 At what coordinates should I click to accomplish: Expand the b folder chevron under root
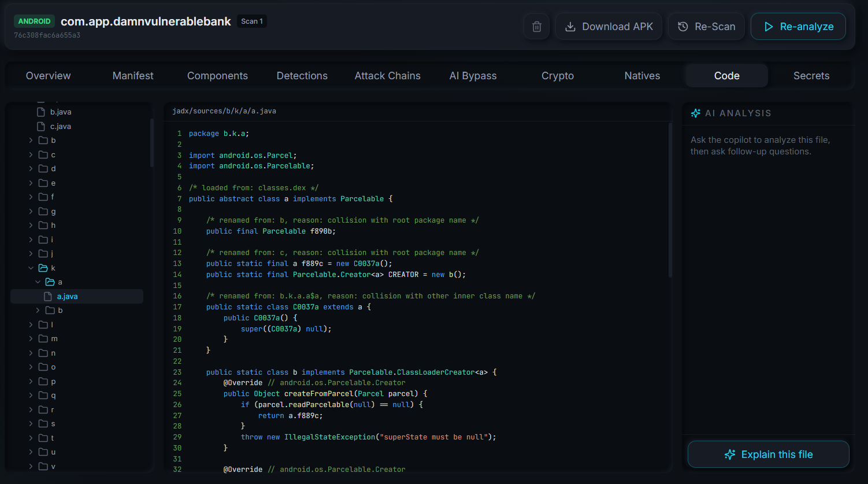pyautogui.click(x=31, y=141)
